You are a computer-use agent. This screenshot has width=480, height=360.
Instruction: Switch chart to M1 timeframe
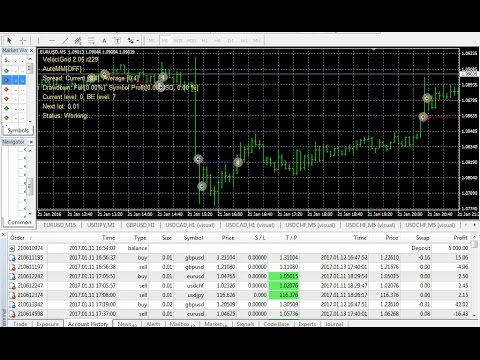(152, 41)
